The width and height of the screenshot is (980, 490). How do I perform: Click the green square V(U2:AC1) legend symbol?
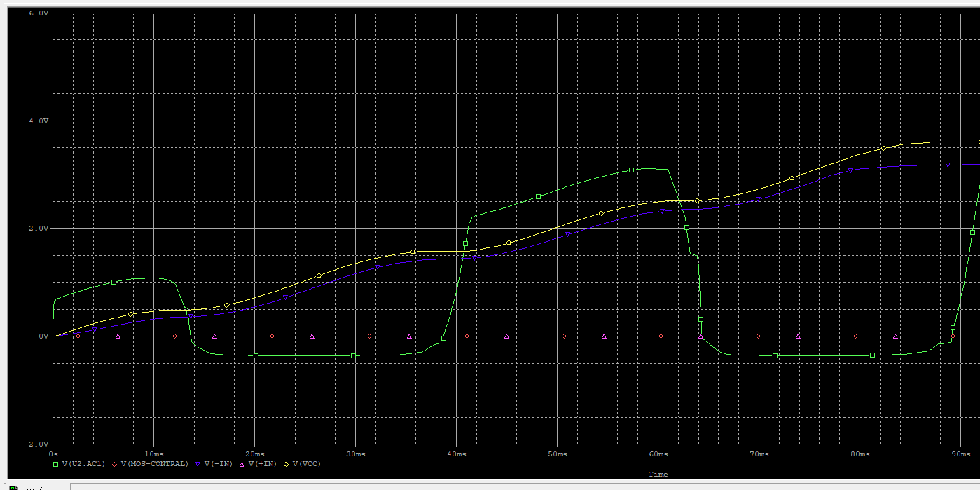[x=56, y=464]
